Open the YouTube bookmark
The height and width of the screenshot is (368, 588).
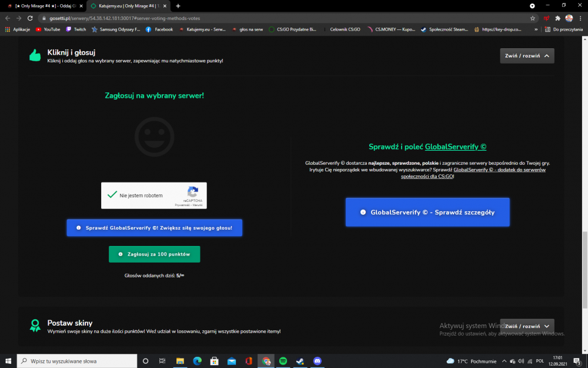point(48,29)
